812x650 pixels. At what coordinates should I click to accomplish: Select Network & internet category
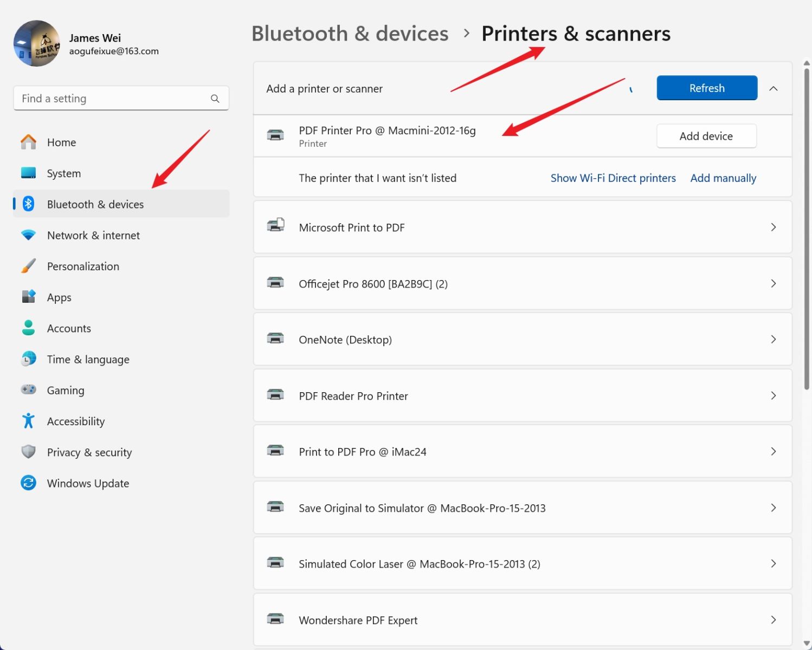(121, 235)
